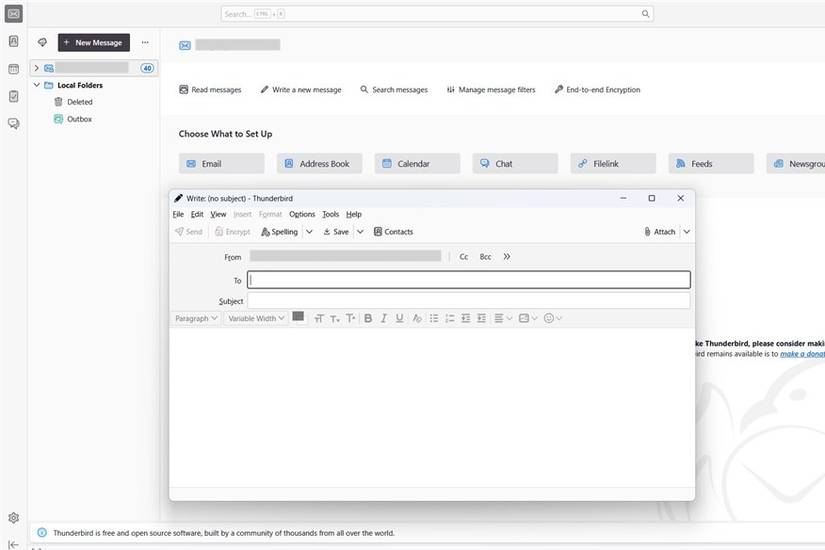Screen dimensions: 825x550
Task: Set up Chat button
Action: coord(515,164)
